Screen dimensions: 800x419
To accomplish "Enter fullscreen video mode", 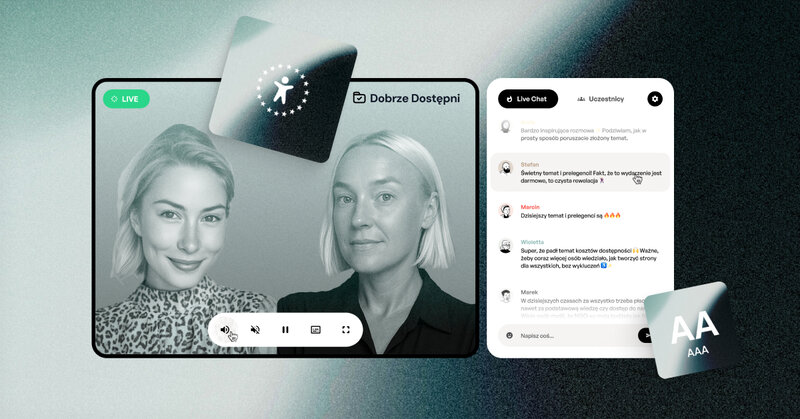I will click(346, 329).
